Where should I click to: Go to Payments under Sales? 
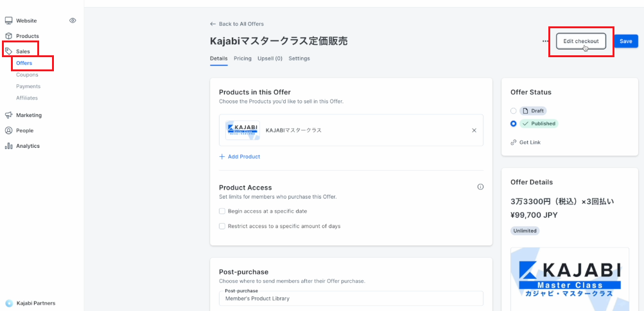click(28, 86)
